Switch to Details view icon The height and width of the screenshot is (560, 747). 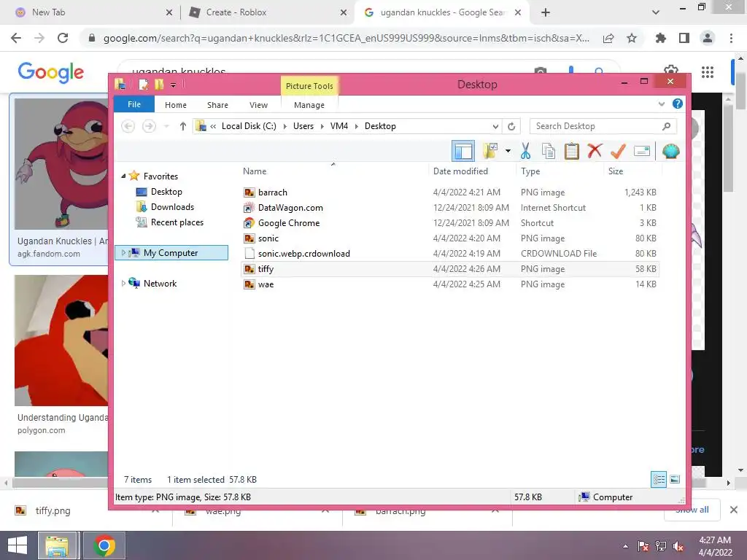click(x=659, y=480)
